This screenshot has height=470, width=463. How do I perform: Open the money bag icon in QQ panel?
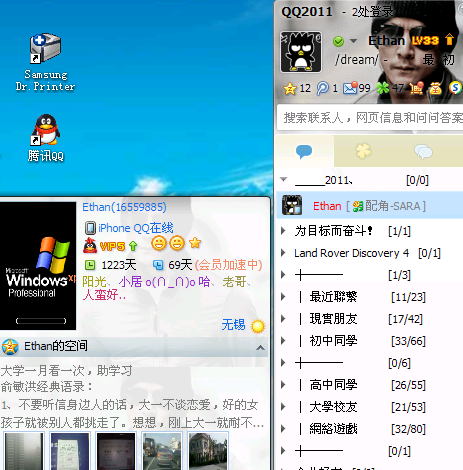(435, 88)
